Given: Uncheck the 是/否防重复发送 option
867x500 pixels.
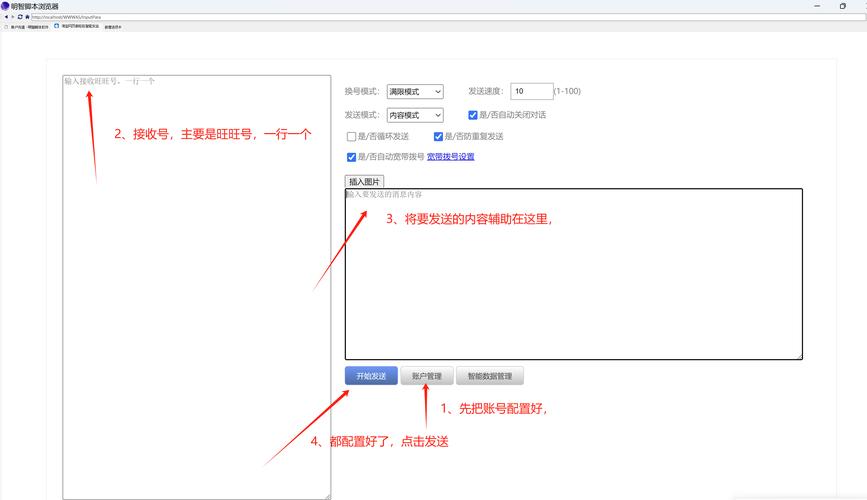Looking at the screenshot, I should [438, 136].
